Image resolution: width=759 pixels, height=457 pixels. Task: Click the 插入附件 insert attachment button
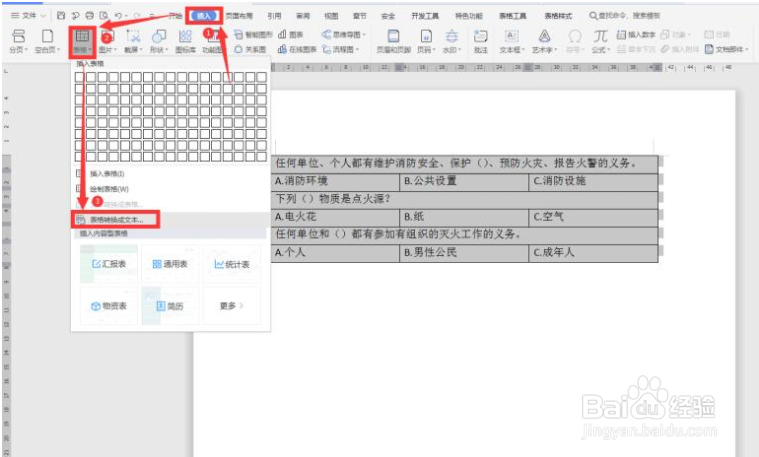click(680, 49)
